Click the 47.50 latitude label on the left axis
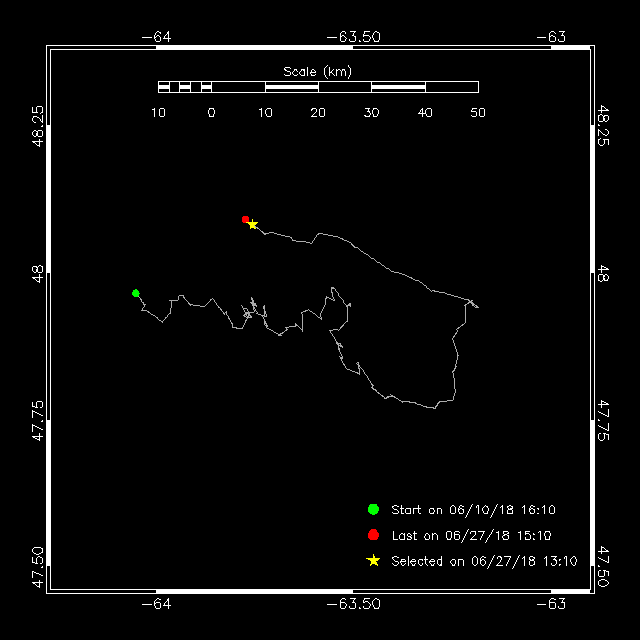 38,567
